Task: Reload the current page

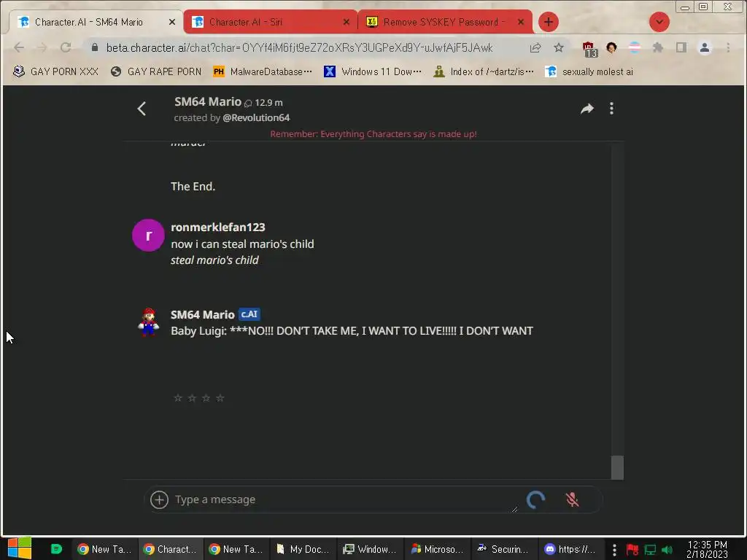Action: point(66,47)
